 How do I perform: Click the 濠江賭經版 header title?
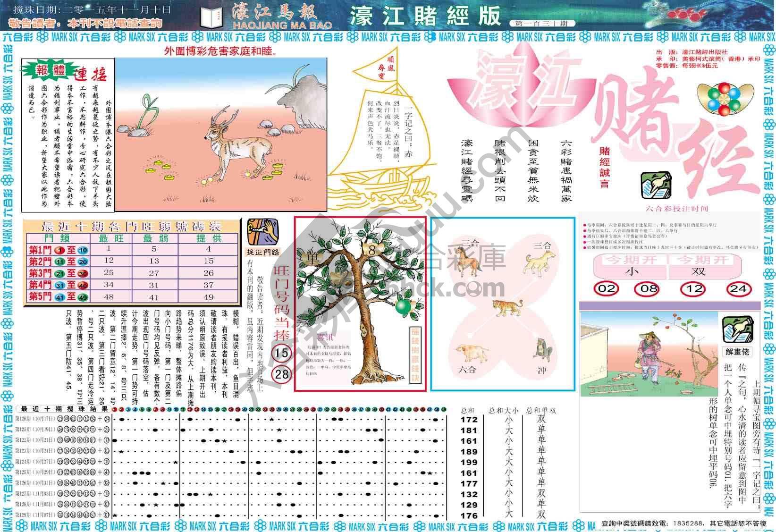point(425,16)
